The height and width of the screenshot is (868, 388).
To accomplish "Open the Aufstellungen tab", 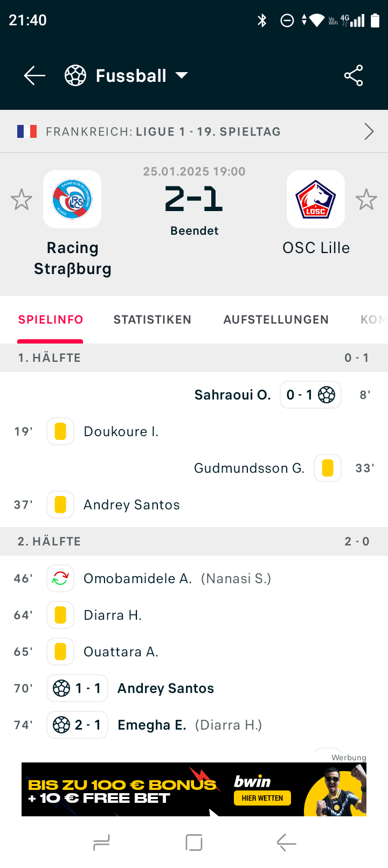I will click(276, 320).
